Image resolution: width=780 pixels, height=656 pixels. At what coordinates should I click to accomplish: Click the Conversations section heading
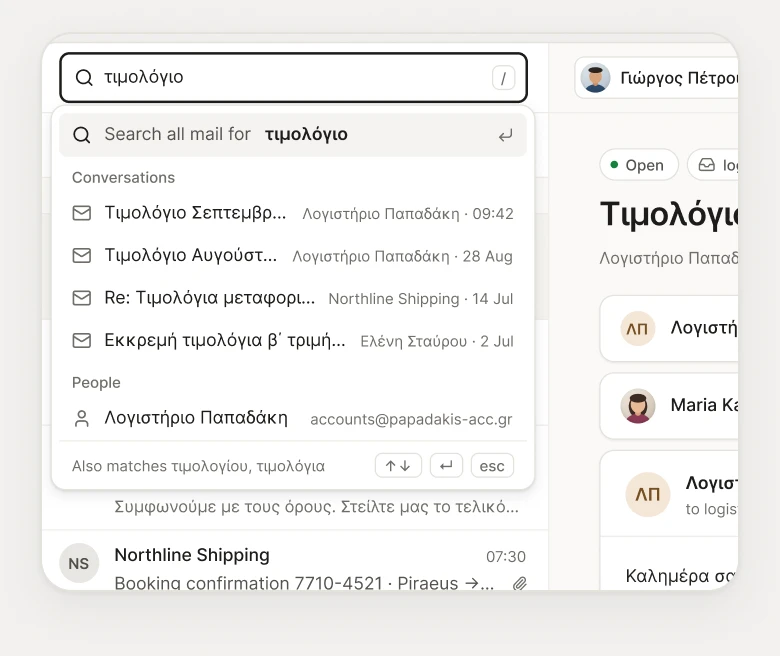coord(123,178)
